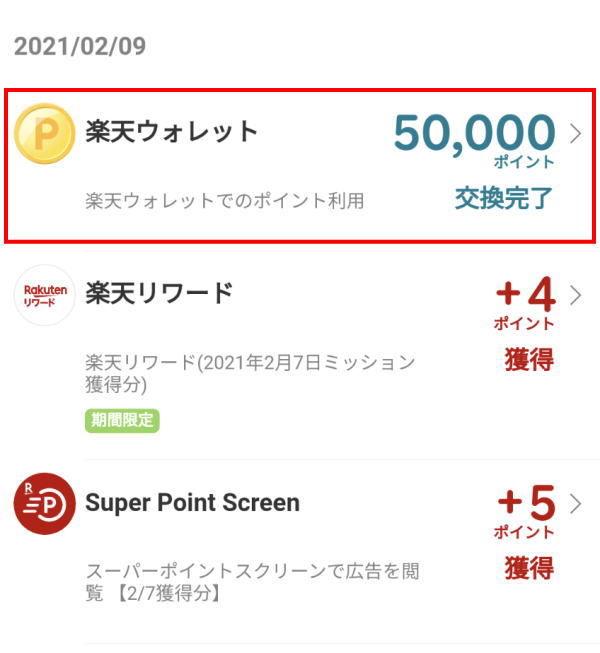This screenshot has height=653, width=600.
Task: Open 楽天リワード details via its chevron
Action: pyautogui.click(x=575, y=295)
